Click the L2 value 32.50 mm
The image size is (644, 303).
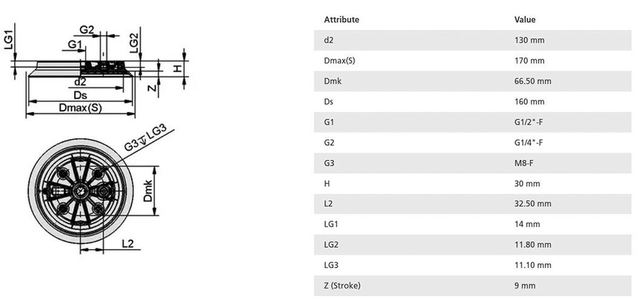point(533,204)
